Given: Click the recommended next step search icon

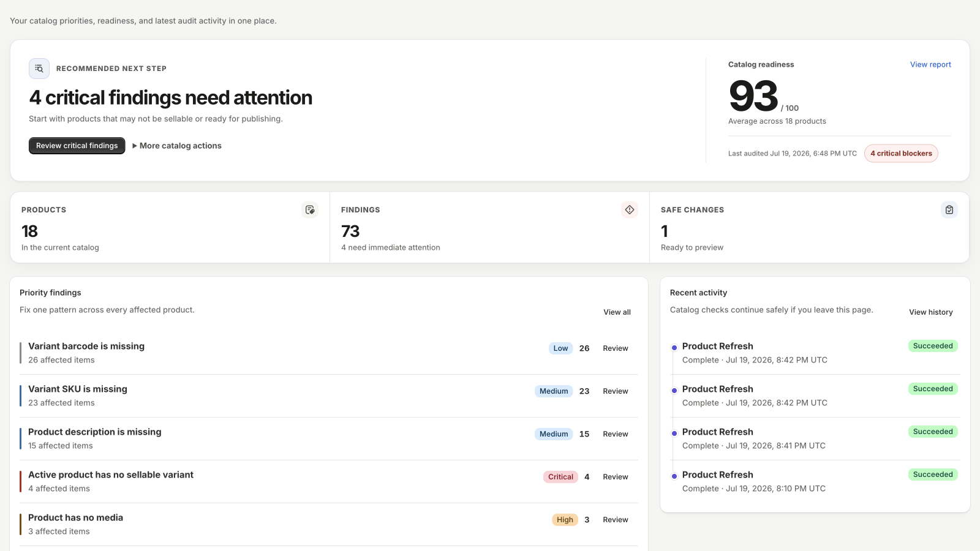Looking at the screenshot, I should (x=39, y=69).
